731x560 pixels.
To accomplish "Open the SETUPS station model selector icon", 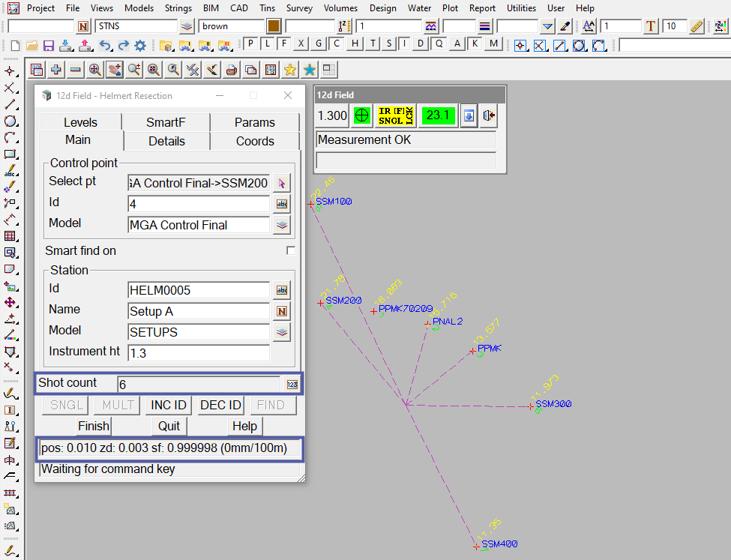I will (x=281, y=332).
